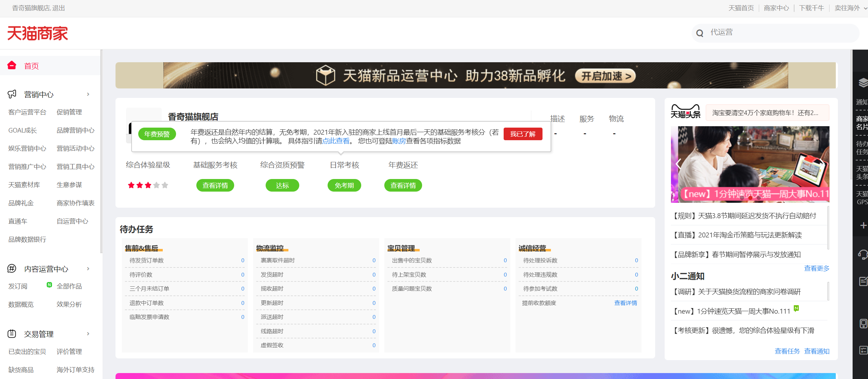This screenshot has width=868, height=379.
Task: Click 查看详情 under 年费返还
Action: pyautogui.click(x=403, y=185)
